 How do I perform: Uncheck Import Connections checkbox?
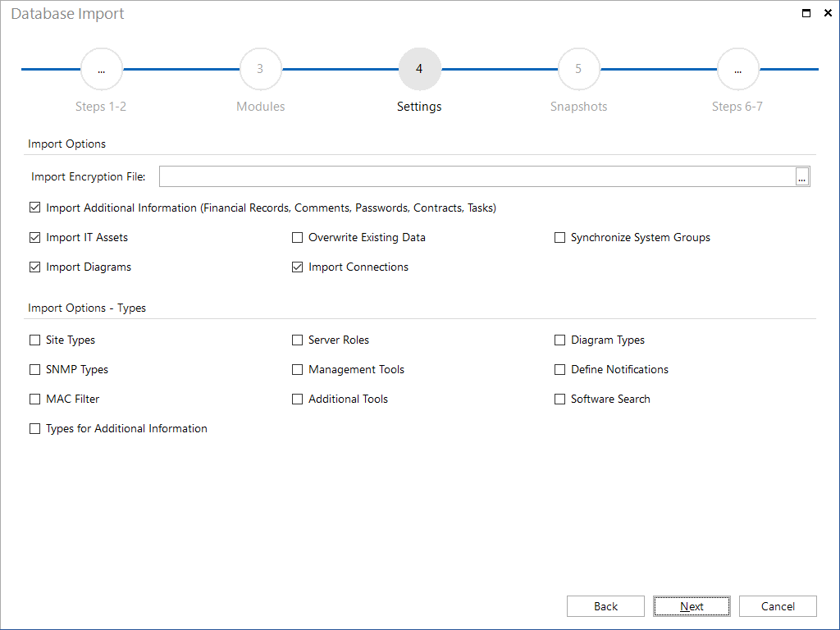pyautogui.click(x=297, y=267)
